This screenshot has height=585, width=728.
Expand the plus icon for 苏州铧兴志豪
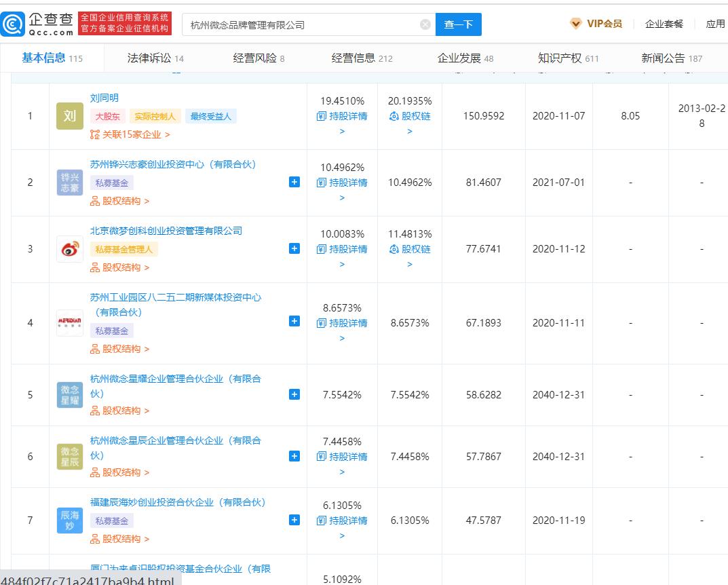[294, 182]
